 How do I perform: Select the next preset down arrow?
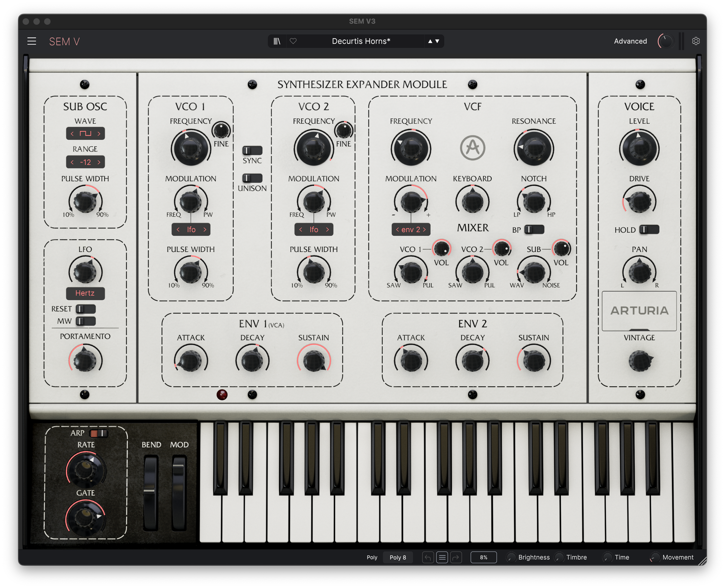(x=438, y=41)
